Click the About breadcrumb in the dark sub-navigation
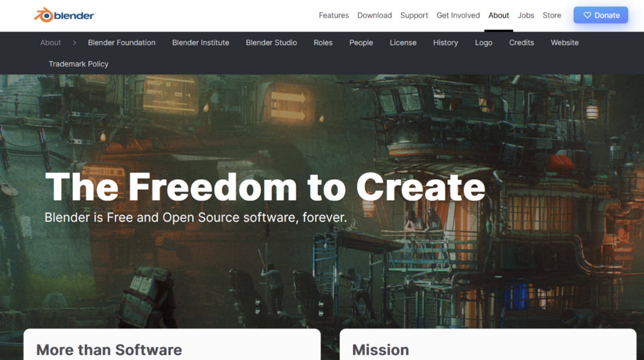 point(51,43)
